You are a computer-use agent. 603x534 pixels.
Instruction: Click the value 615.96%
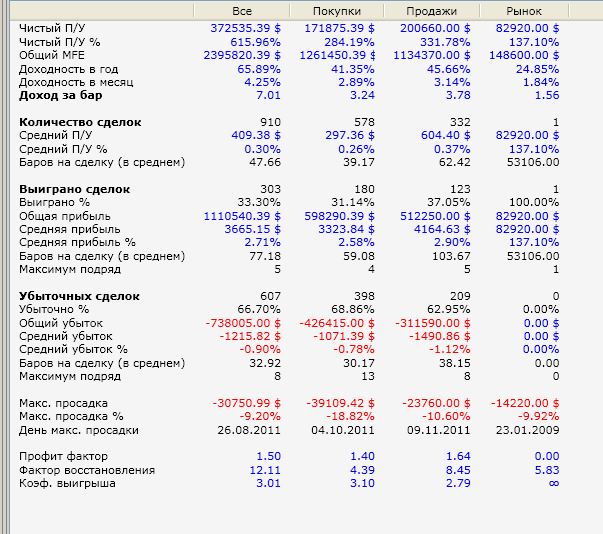(x=255, y=42)
